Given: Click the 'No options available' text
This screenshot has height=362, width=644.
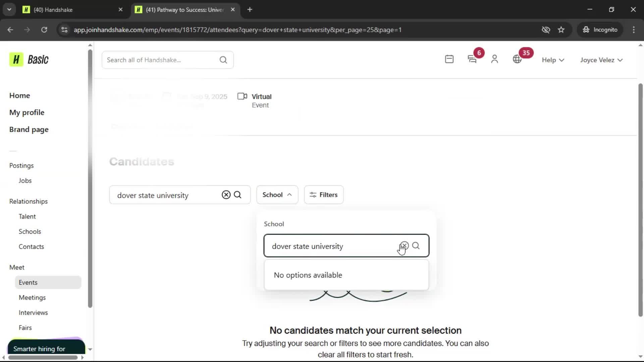Looking at the screenshot, I should point(308,275).
